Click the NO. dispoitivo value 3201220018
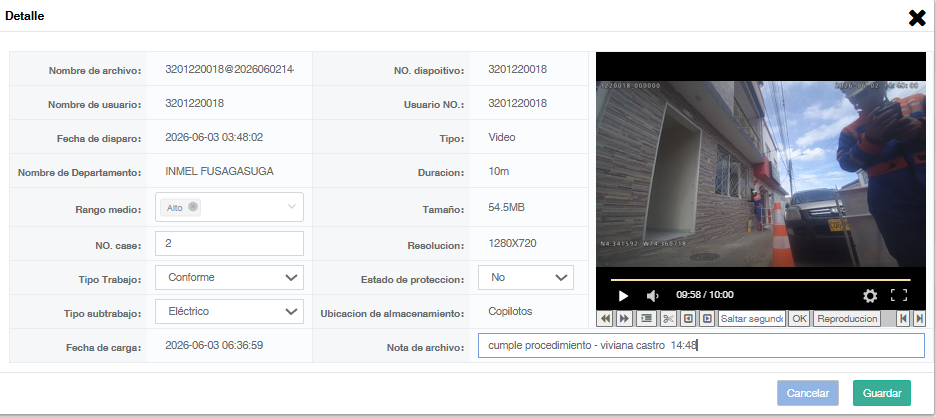The width and height of the screenshot is (936, 417). click(x=518, y=69)
